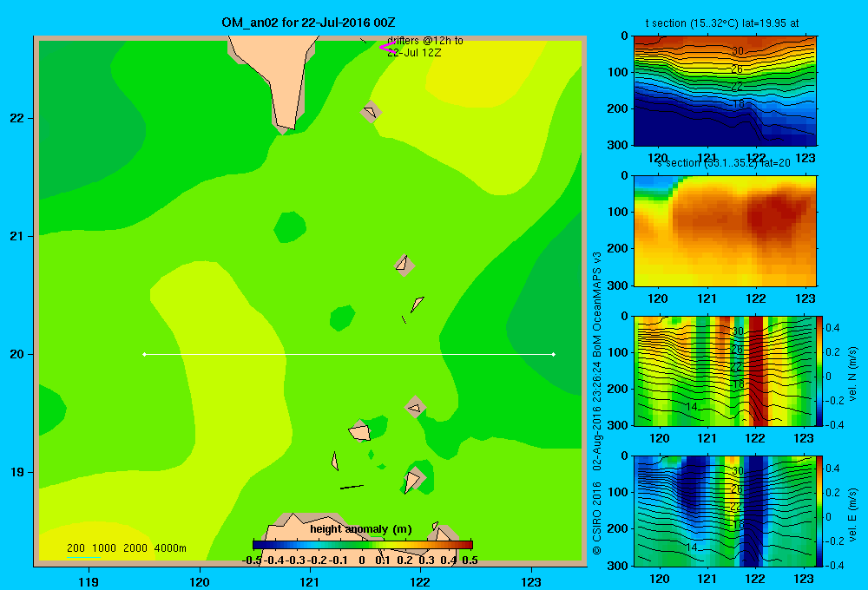Open the temperature section plot
Image resolution: width=868 pixels, height=590 pixels.
pos(725,91)
